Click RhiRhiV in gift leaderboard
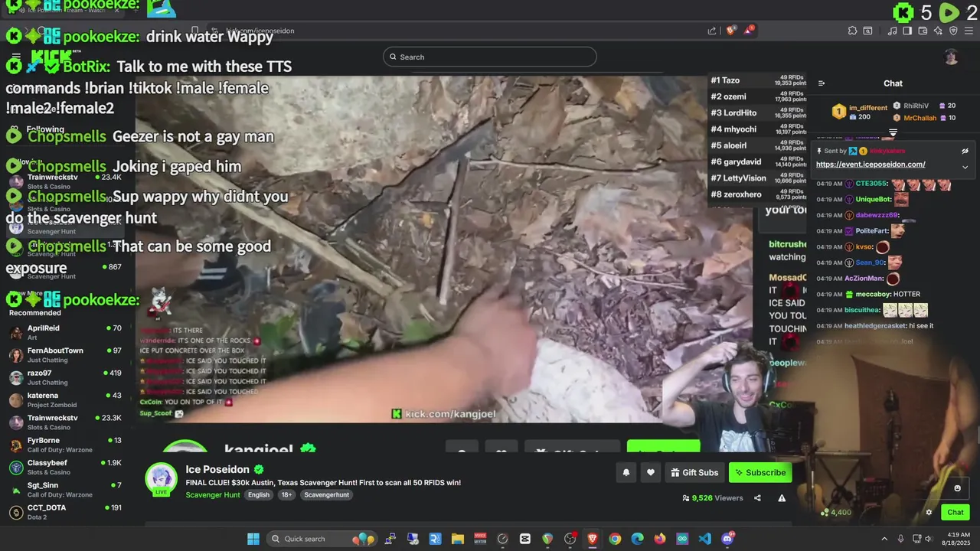Image resolution: width=980 pixels, height=551 pixels. click(x=916, y=106)
